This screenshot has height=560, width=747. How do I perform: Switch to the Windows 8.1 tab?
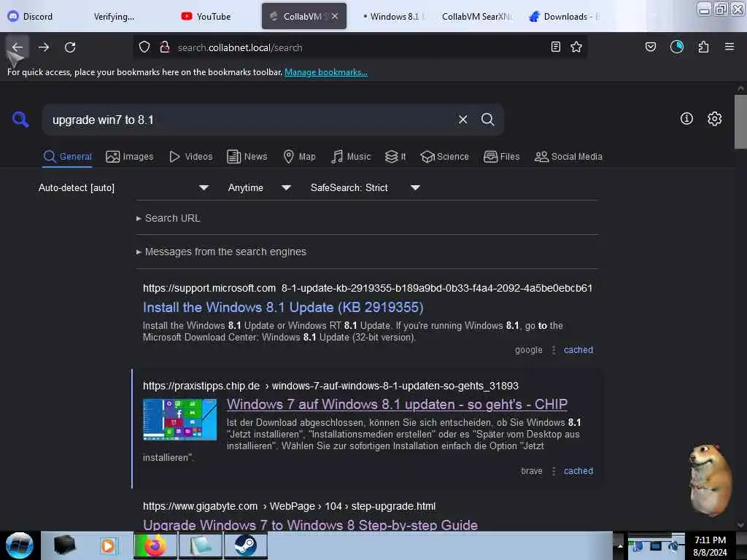point(393,16)
